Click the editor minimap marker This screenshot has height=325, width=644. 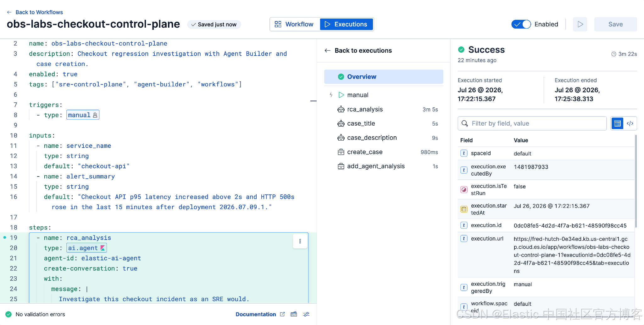pyautogui.click(x=313, y=101)
